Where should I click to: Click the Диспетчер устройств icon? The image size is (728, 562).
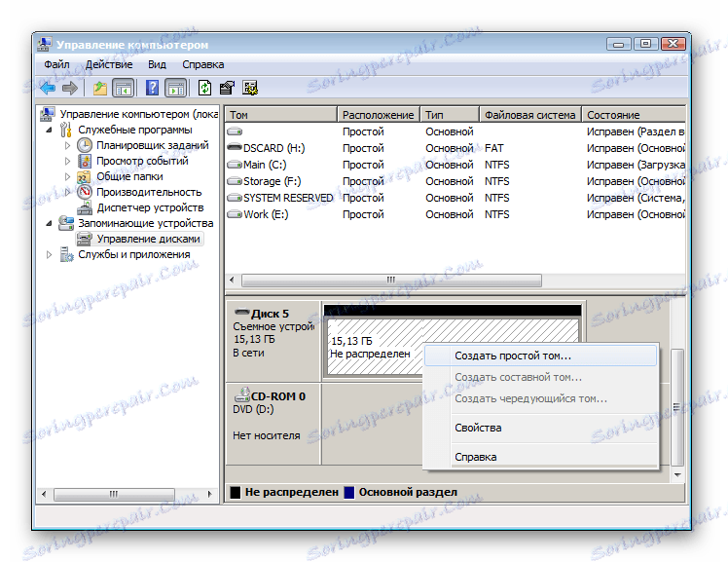pyautogui.click(x=85, y=208)
